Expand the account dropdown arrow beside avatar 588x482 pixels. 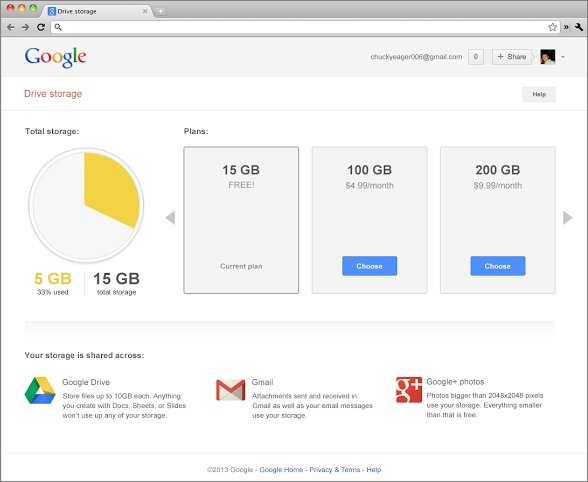(x=563, y=57)
